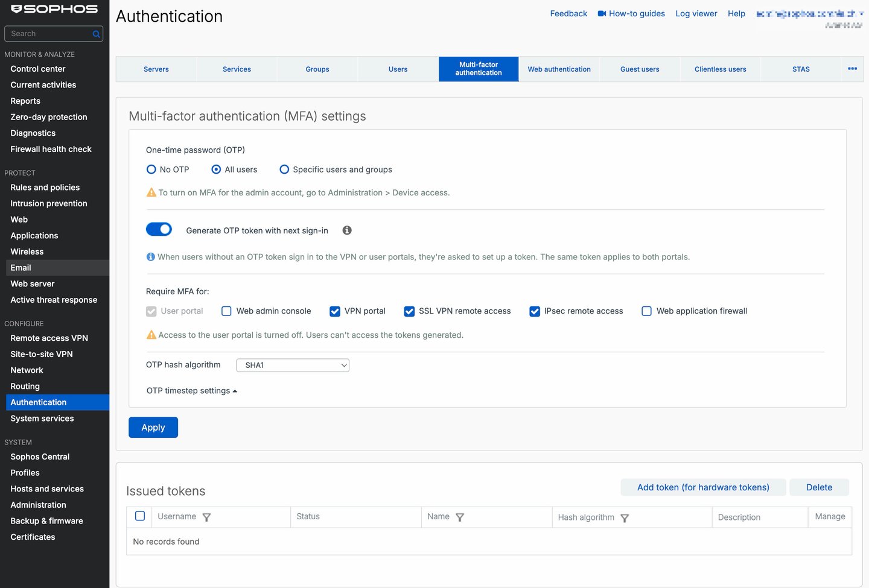The width and height of the screenshot is (869, 588).
Task: Select the No OTP radio button
Action: click(x=151, y=169)
